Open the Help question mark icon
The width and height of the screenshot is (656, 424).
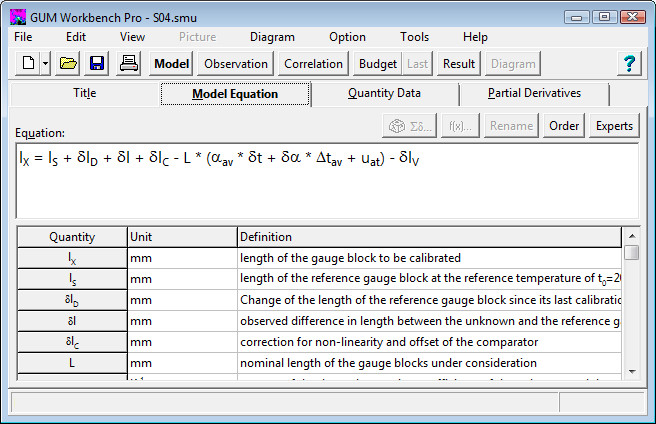click(x=629, y=64)
